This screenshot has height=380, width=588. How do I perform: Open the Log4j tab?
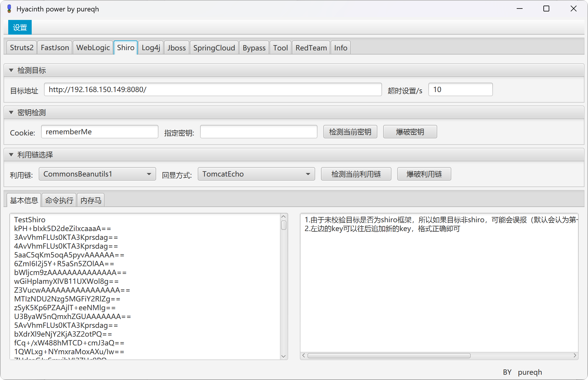[150, 47]
